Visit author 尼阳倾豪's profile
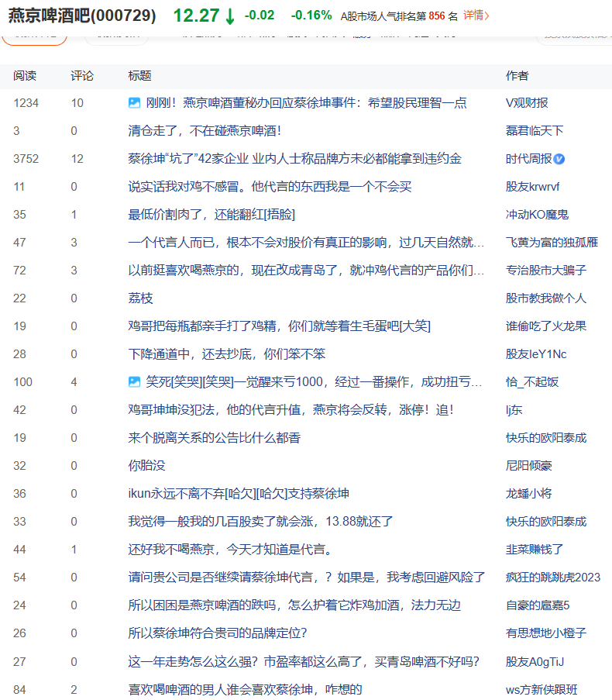Screen dimensions: 612x700 tap(528, 466)
